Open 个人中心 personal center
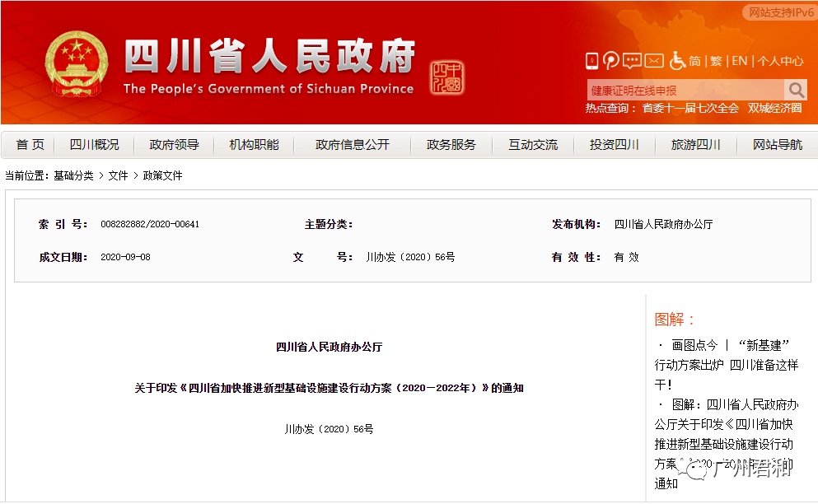 pos(780,61)
